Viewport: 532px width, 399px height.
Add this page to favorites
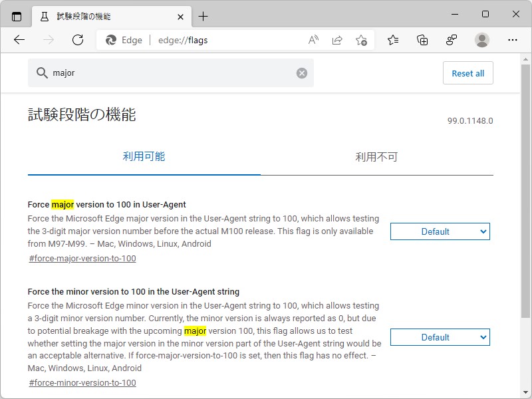point(361,40)
